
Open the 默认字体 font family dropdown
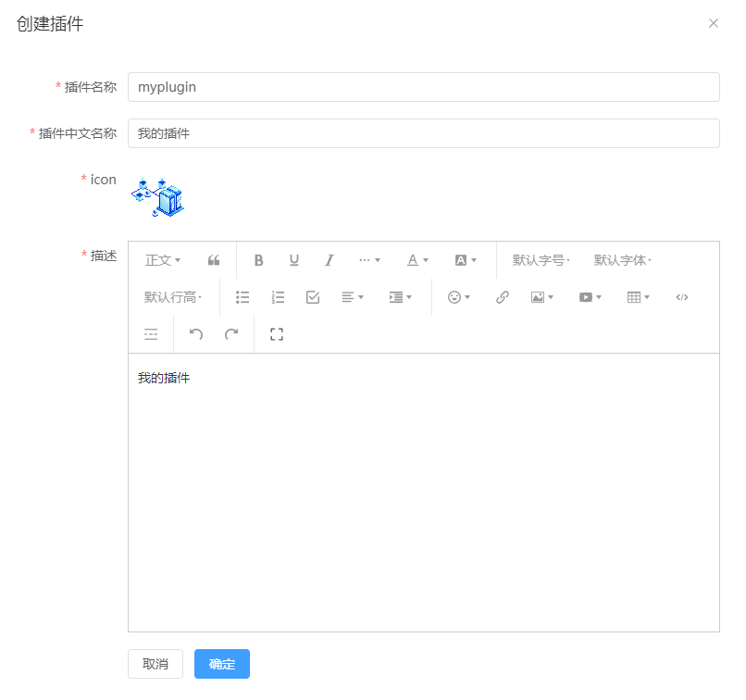[x=622, y=260]
